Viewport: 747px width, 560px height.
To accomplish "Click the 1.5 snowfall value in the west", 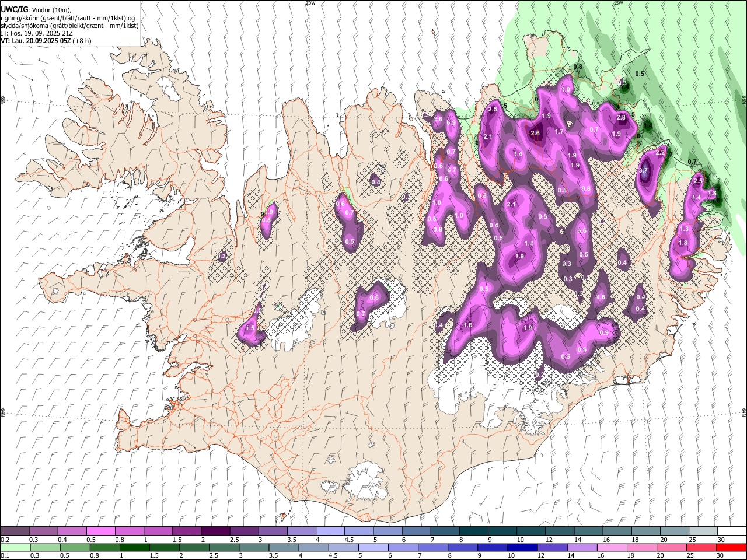I will click(250, 328).
